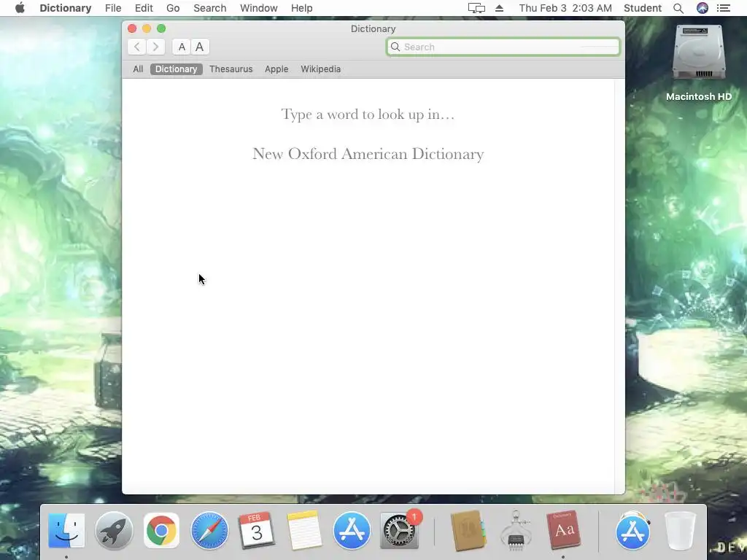Launch Siri from the menu bar
This screenshot has height=560, width=747.
point(703,8)
